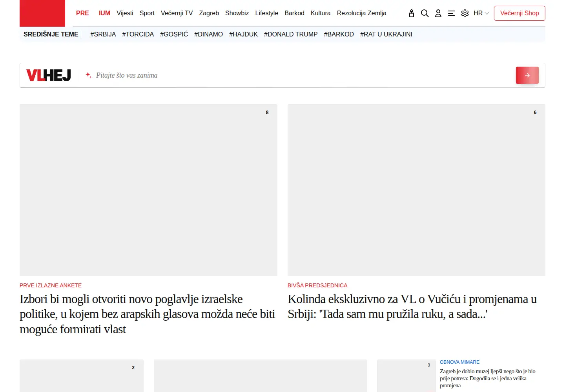Select the #SRBIJA topic tag
The image size is (565, 392).
pos(103,34)
